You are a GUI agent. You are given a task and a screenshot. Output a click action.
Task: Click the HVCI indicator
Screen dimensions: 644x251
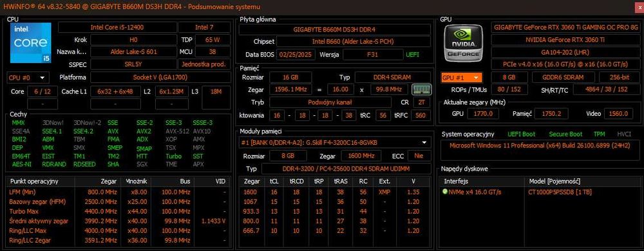pyautogui.click(x=624, y=134)
